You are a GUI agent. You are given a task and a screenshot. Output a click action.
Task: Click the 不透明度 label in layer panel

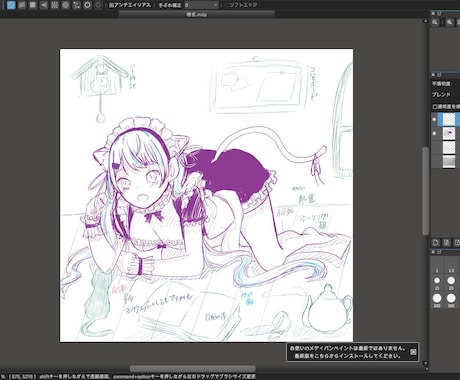(441, 84)
